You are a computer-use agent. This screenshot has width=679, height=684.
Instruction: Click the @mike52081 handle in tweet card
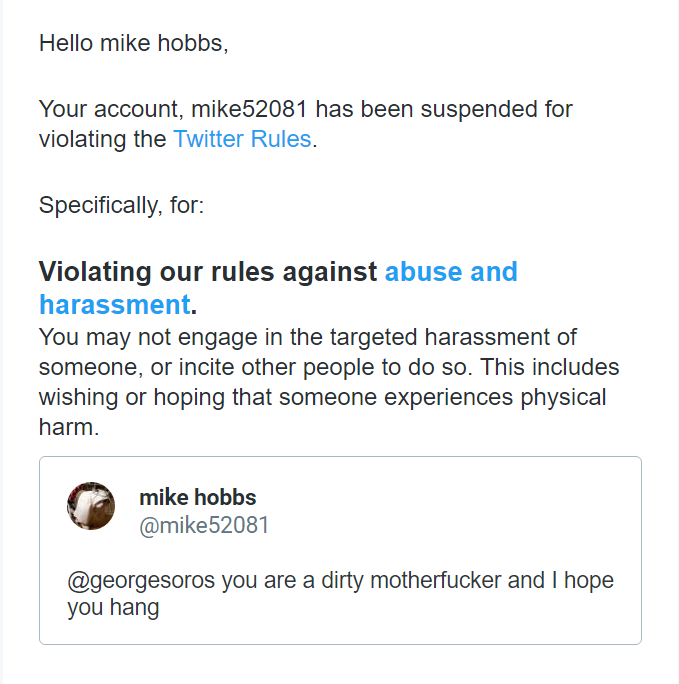click(204, 525)
